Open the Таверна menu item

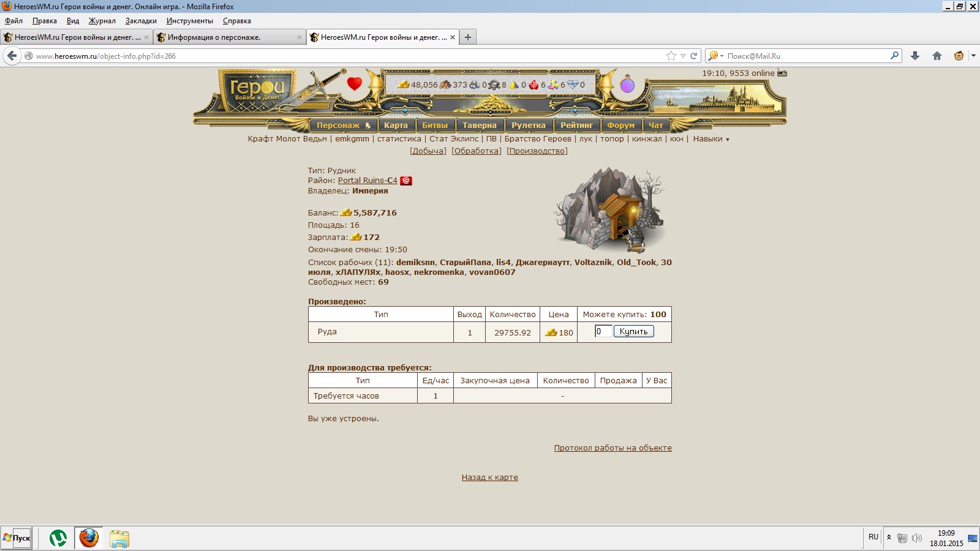coord(480,126)
